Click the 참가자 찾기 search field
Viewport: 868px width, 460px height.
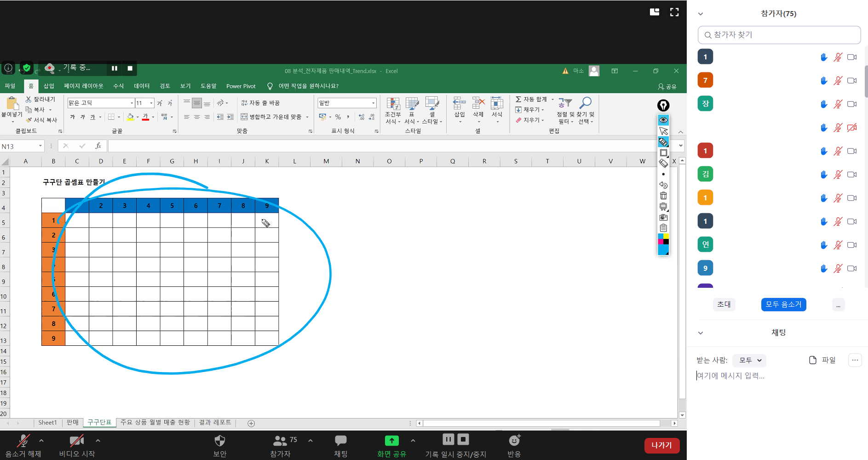(779, 35)
